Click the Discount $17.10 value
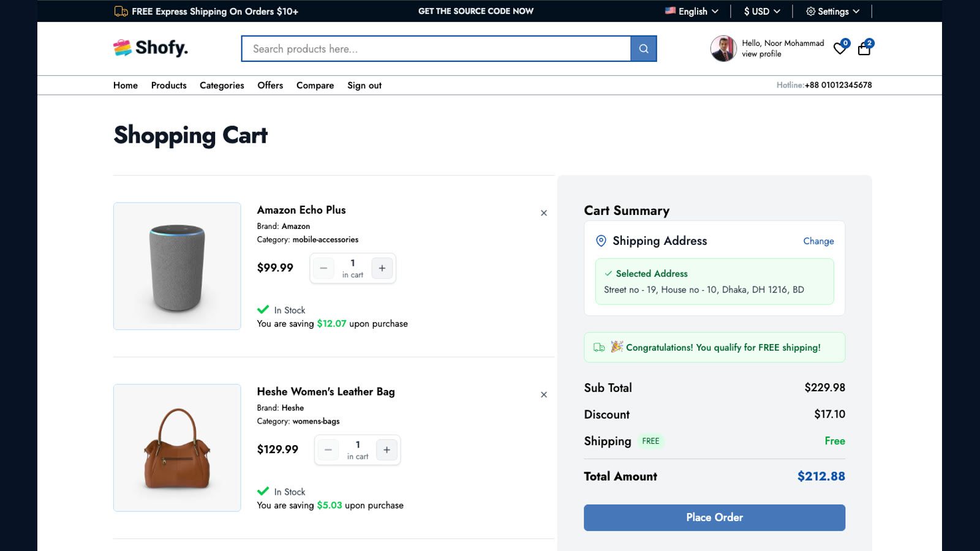Image resolution: width=980 pixels, height=551 pixels. (829, 414)
